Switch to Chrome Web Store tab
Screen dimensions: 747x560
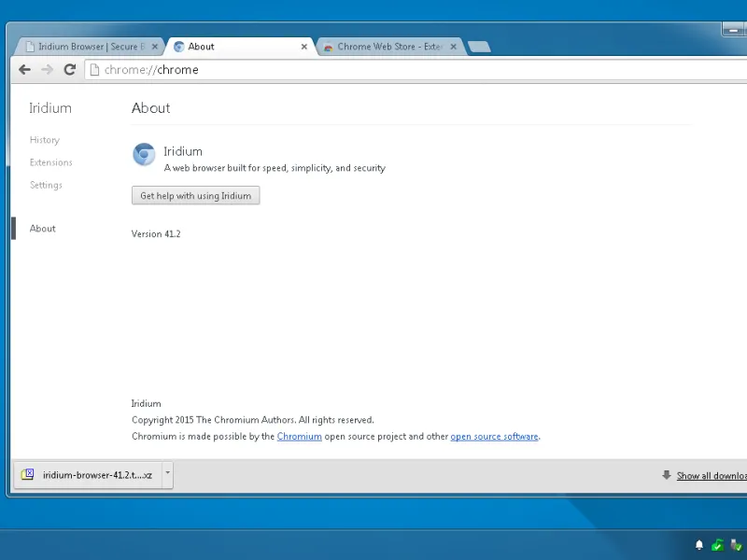[388, 47]
